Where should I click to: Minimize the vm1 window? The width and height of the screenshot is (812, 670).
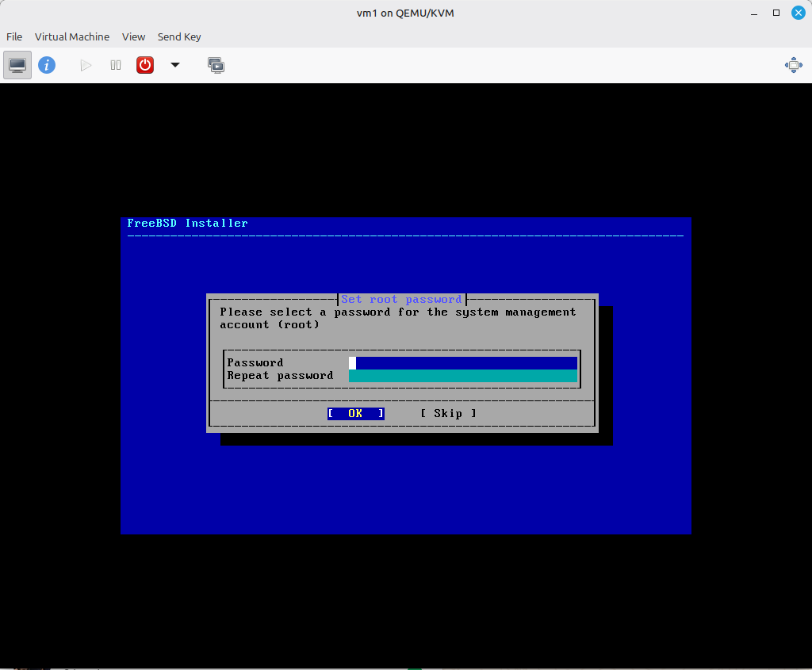tap(754, 13)
